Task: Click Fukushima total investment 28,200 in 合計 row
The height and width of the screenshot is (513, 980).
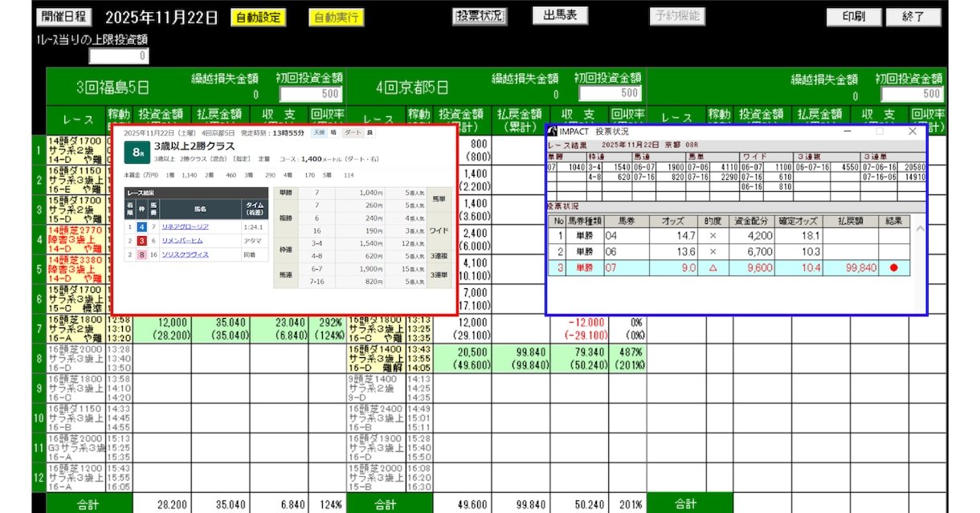Action: pos(170,505)
